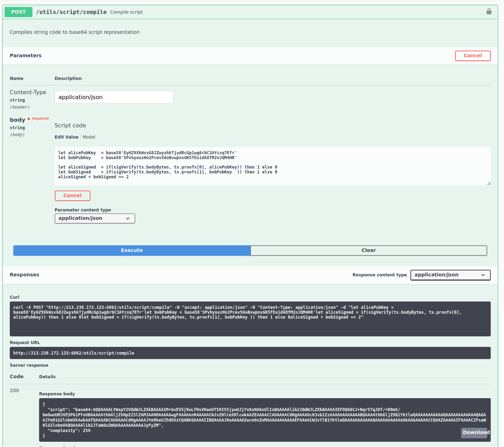Screen dimensions: 504x447
Task: Open the Response content type dropdown
Action: point(450,275)
